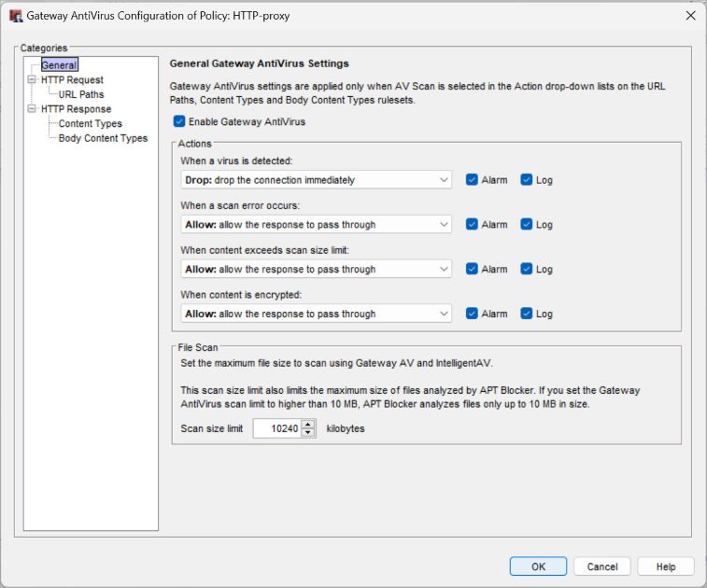Toggle Log for encrypted content
This screenshot has height=588, width=707.
526,314
